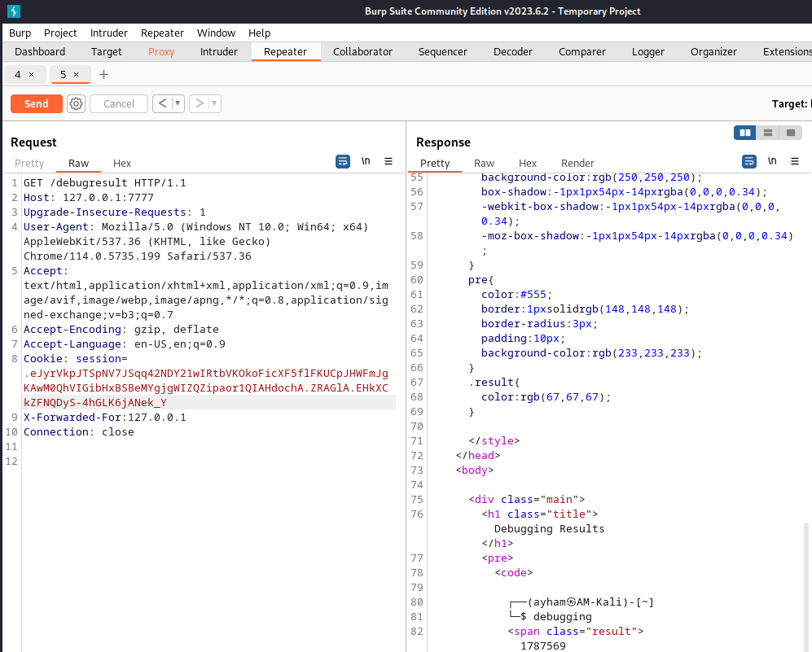Viewport: 812px width, 652px height.
Task: Open the Repeater menu in menu bar
Action: pos(162,33)
